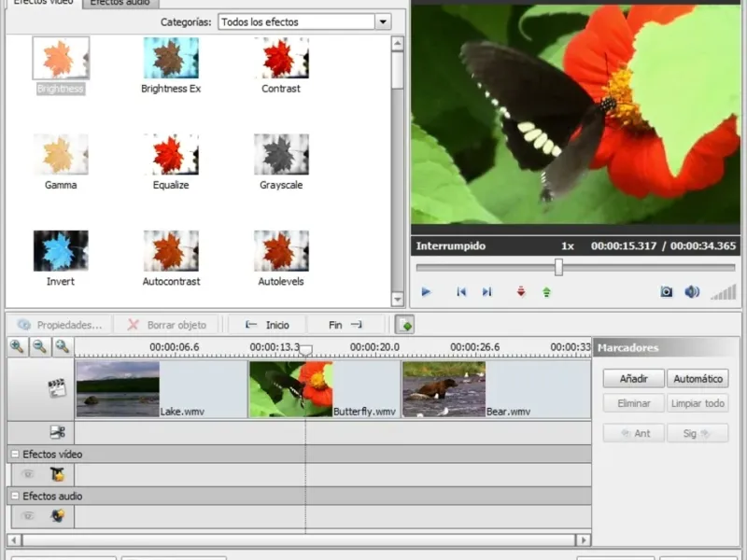The height and width of the screenshot is (560, 747).
Task: Click the butterfly video preview image
Action: coord(575,114)
